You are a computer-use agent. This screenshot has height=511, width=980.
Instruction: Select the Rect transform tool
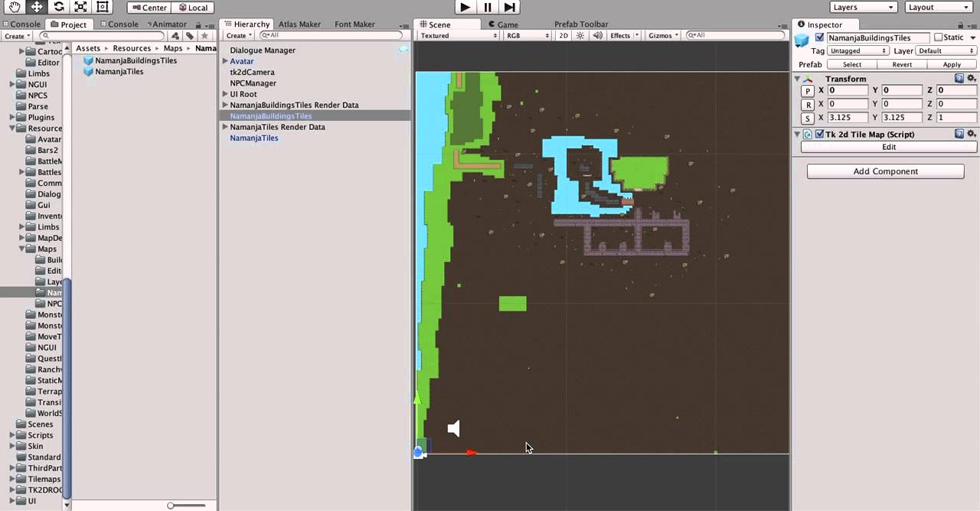tap(103, 7)
